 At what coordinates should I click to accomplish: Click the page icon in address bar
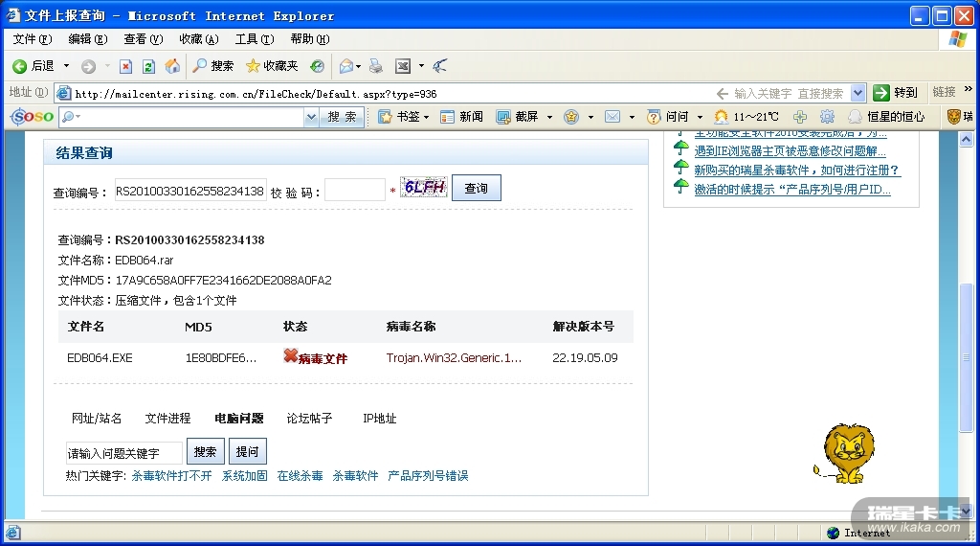point(63,93)
